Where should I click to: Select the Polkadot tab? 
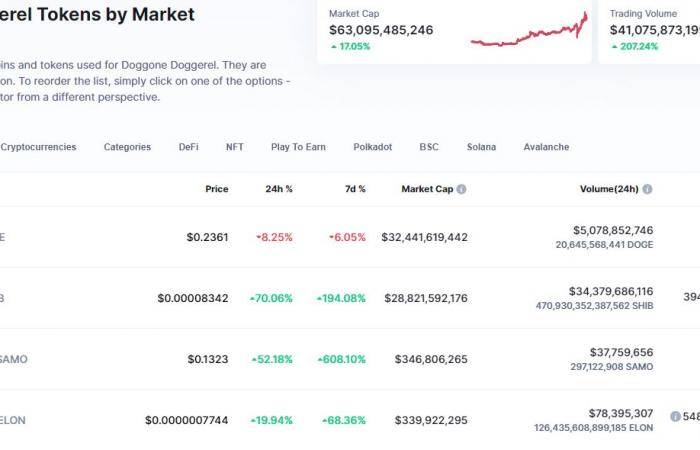[x=373, y=147]
